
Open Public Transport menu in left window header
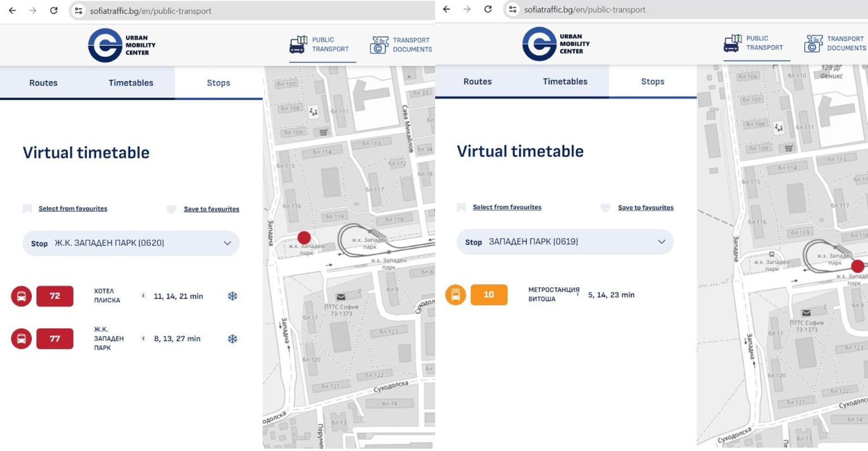coord(319,45)
